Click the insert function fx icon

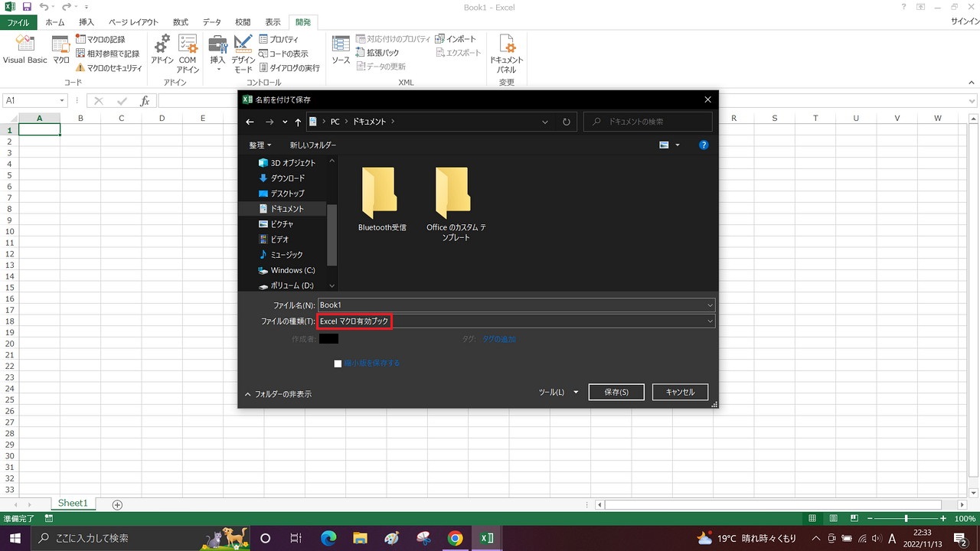pos(145,100)
